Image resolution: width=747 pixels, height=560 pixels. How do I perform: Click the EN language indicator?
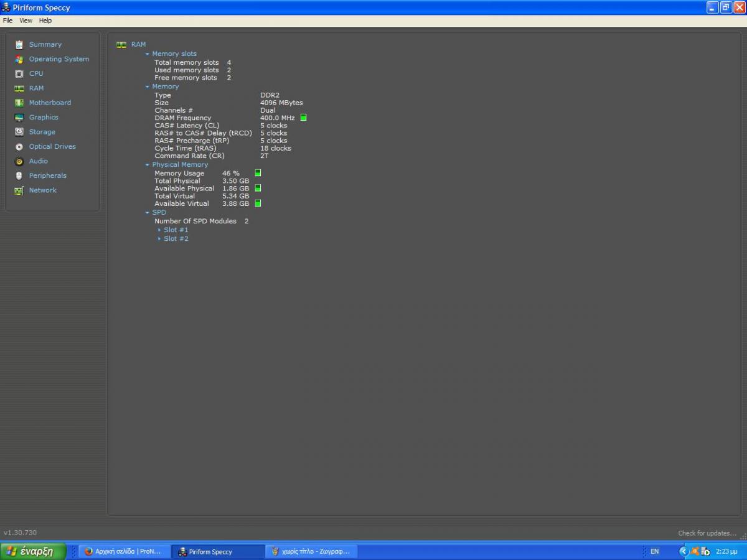[655, 551]
